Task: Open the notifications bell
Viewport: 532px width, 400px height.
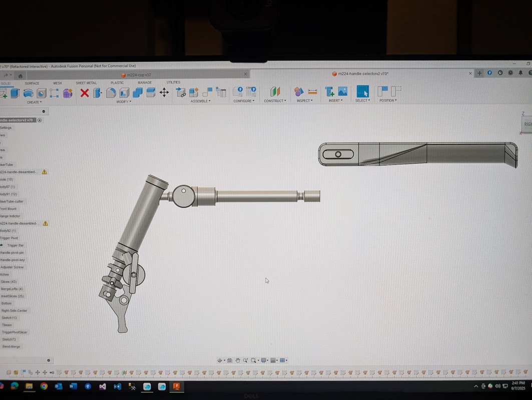Action: tap(520, 72)
